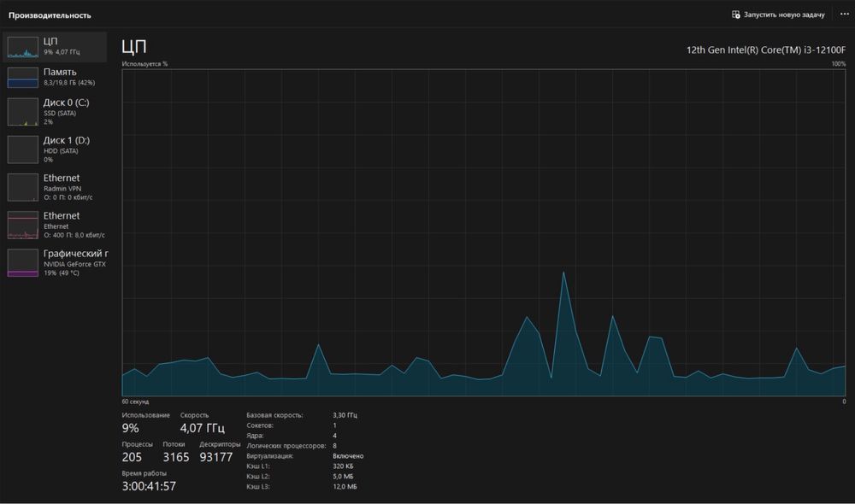Click the Ядра label
The image size is (855, 504).
[255, 436]
